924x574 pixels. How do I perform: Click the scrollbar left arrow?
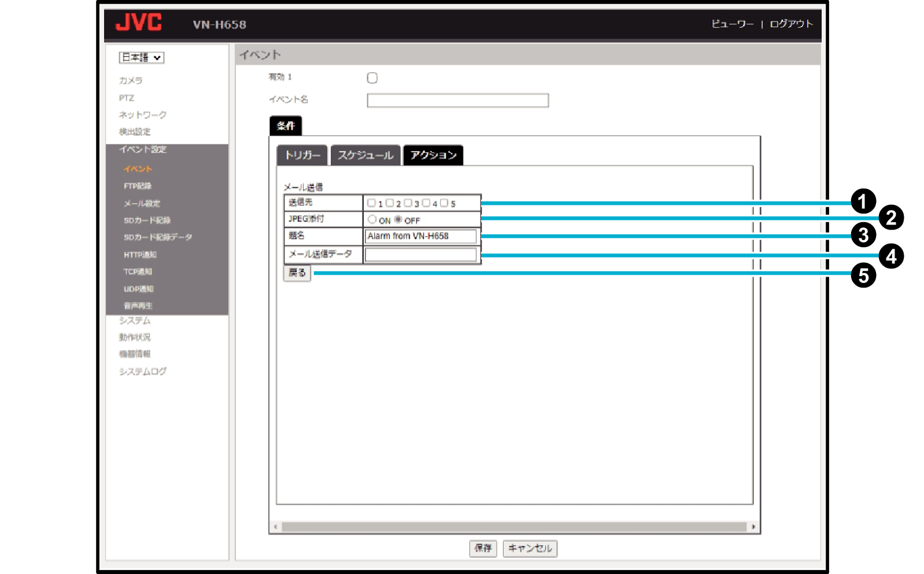pos(276,527)
